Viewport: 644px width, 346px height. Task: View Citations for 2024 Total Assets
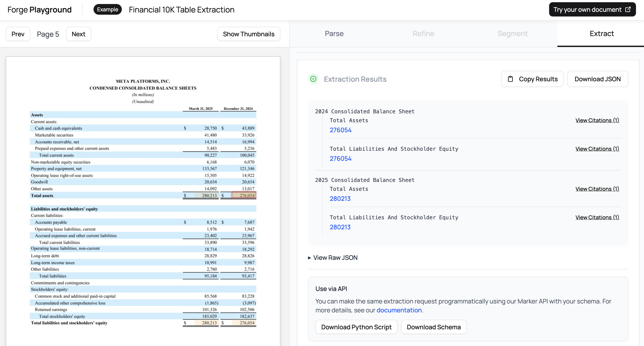click(x=597, y=120)
